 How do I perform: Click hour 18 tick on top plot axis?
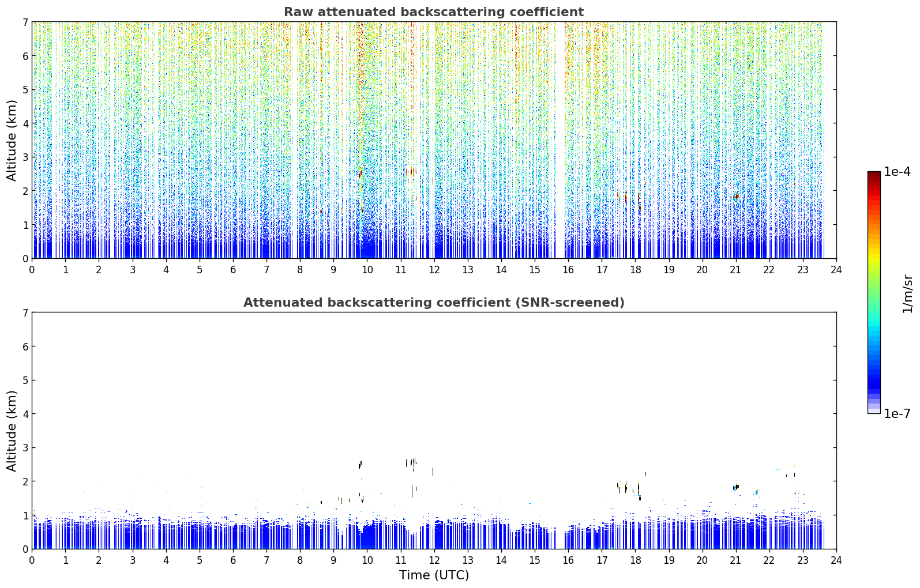point(635,269)
